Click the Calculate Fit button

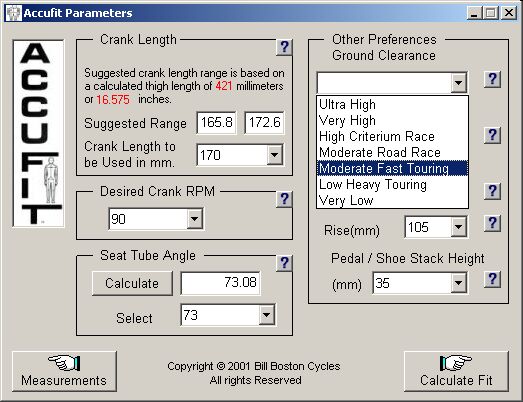click(x=456, y=371)
